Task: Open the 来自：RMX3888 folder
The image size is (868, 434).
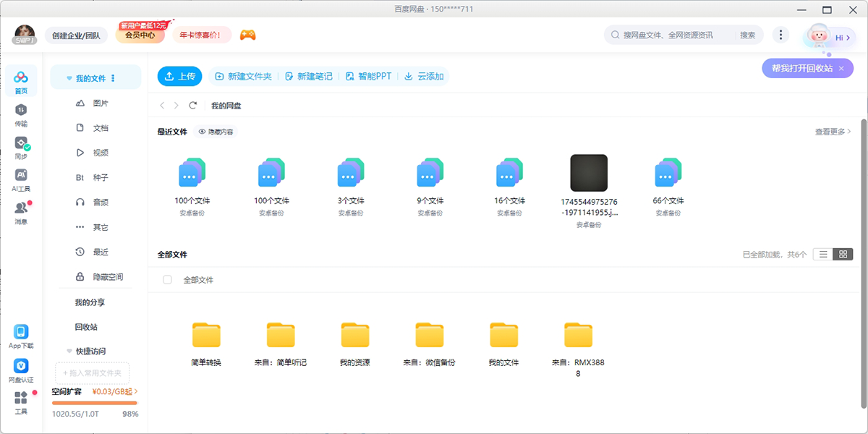Action: pyautogui.click(x=578, y=349)
